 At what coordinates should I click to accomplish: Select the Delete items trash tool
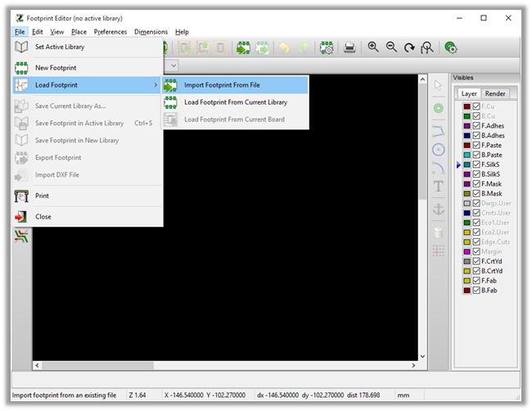click(x=439, y=233)
